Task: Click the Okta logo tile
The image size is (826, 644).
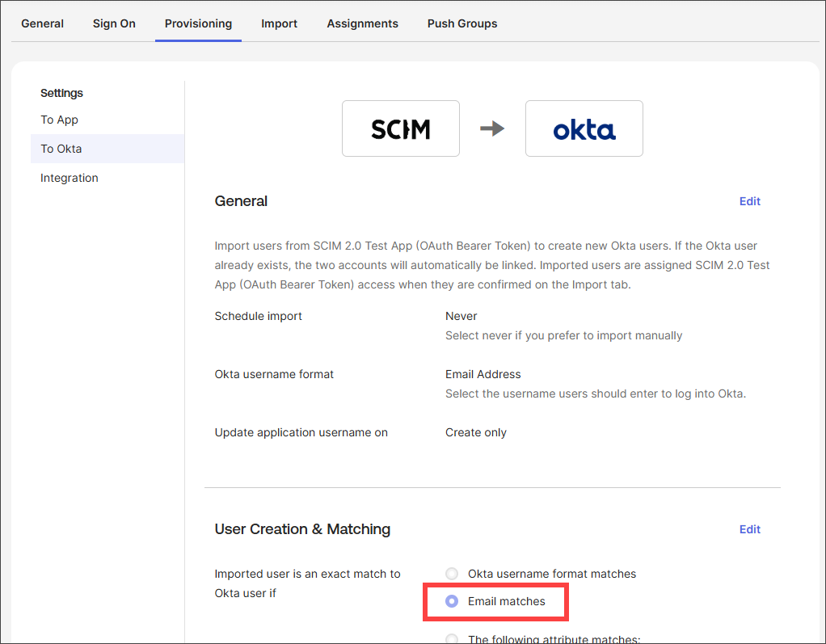Action: point(584,128)
